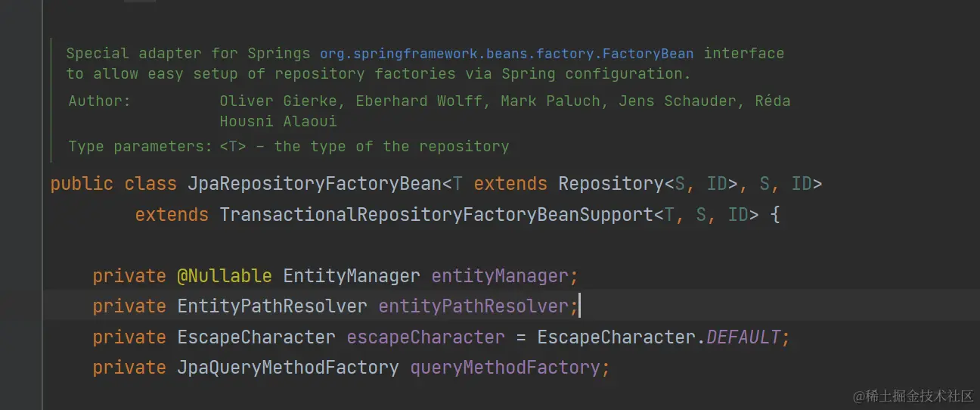
Task: Click the author name 'Housni Alaoui'
Action: (278, 121)
